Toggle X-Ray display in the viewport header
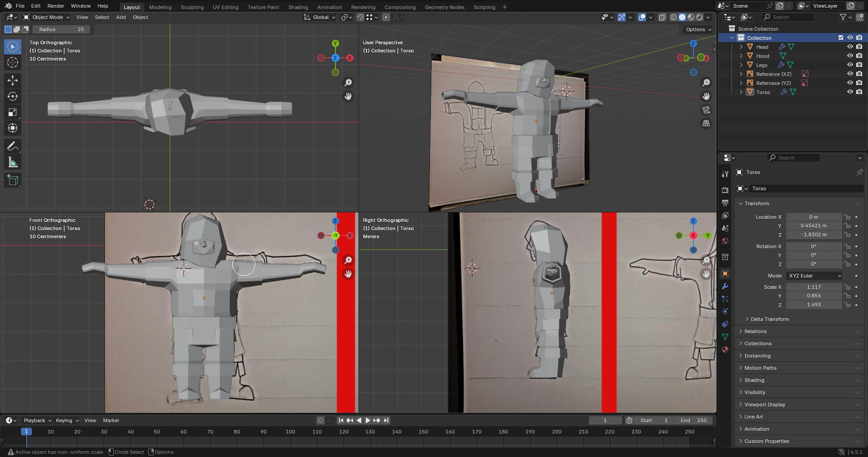This screenshot has width=868, height=457. point(662,17)
